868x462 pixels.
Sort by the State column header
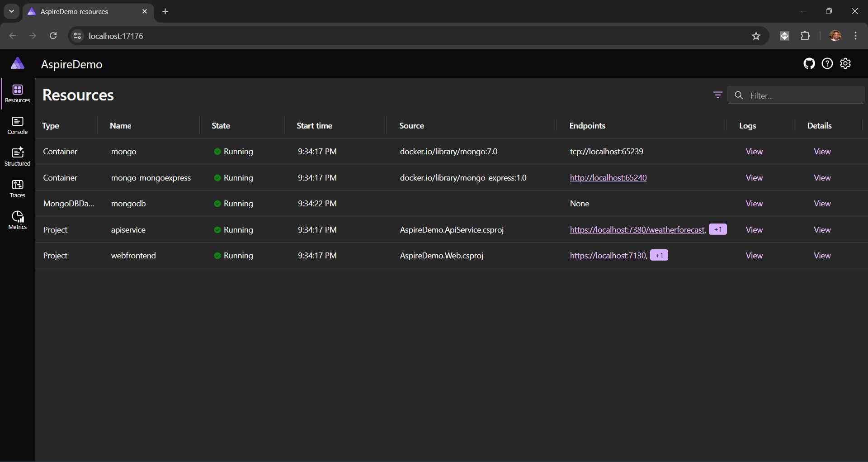click(221, 126)
